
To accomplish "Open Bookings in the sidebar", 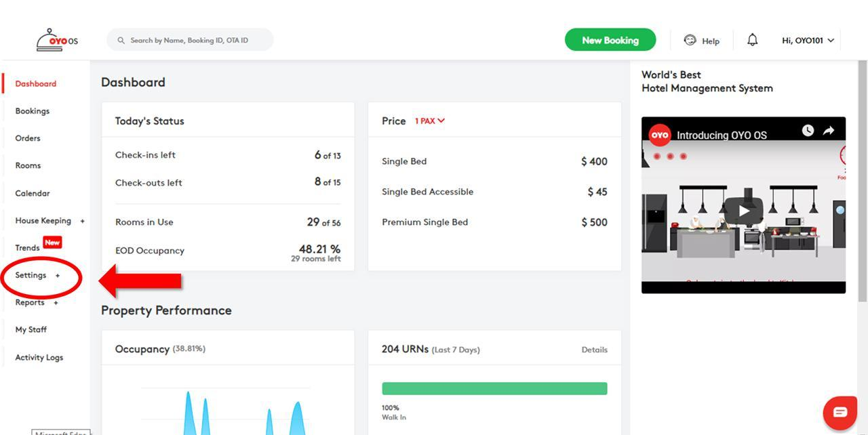I will 32,110.
